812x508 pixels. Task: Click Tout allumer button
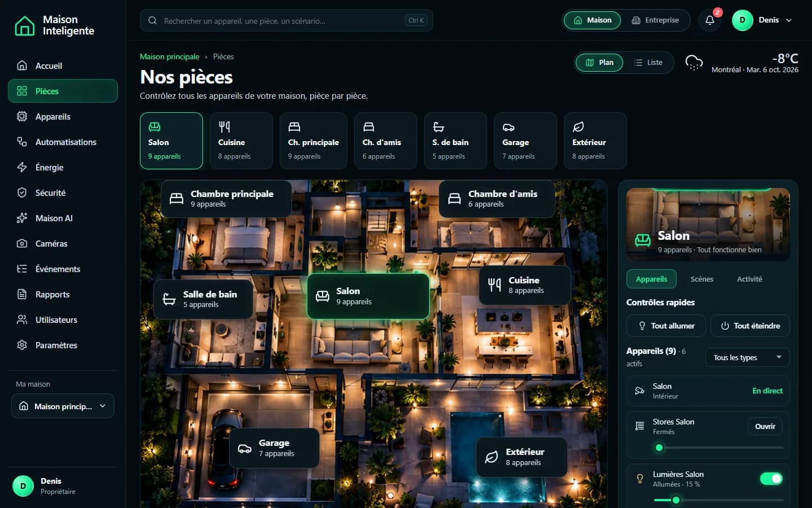coord(666,326)
